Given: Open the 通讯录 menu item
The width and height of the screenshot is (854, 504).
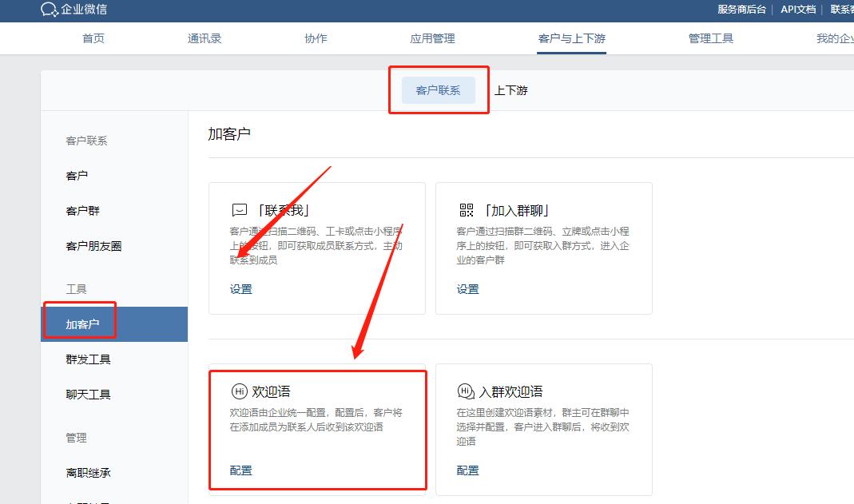Looking at the screenshot, I should (204, 38).
